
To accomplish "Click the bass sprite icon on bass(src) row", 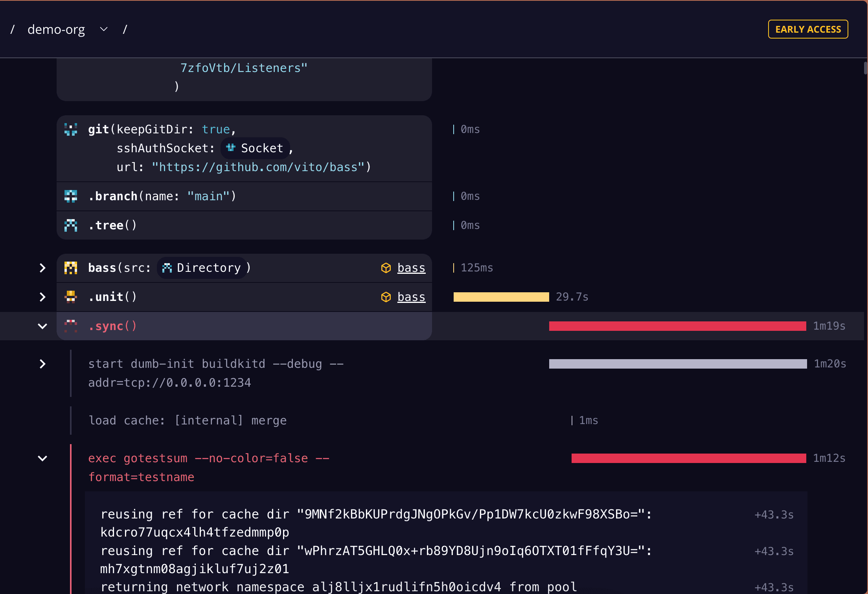I will click(x=71, y=267).
